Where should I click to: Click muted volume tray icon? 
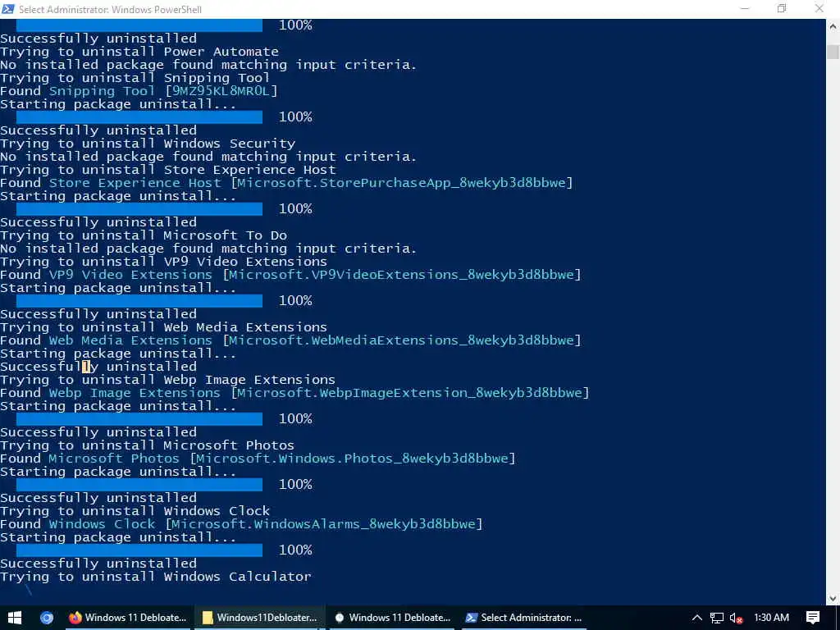click(736, 618)
